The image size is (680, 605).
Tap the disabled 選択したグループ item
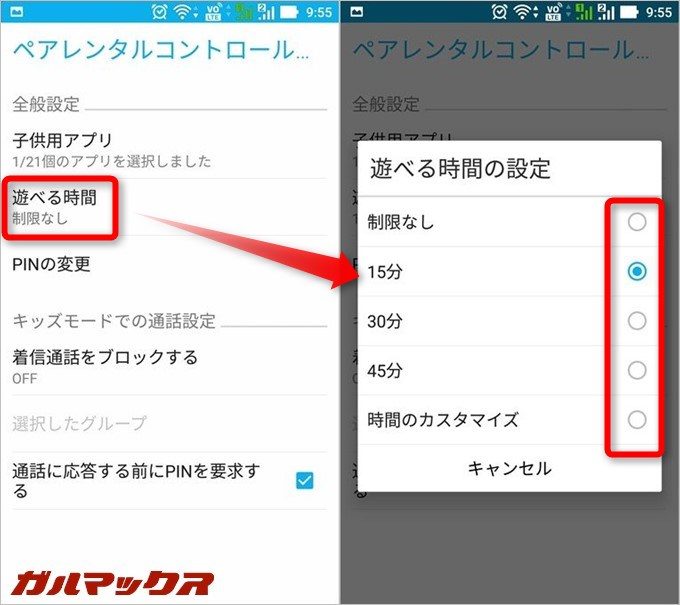coord(170,424)
